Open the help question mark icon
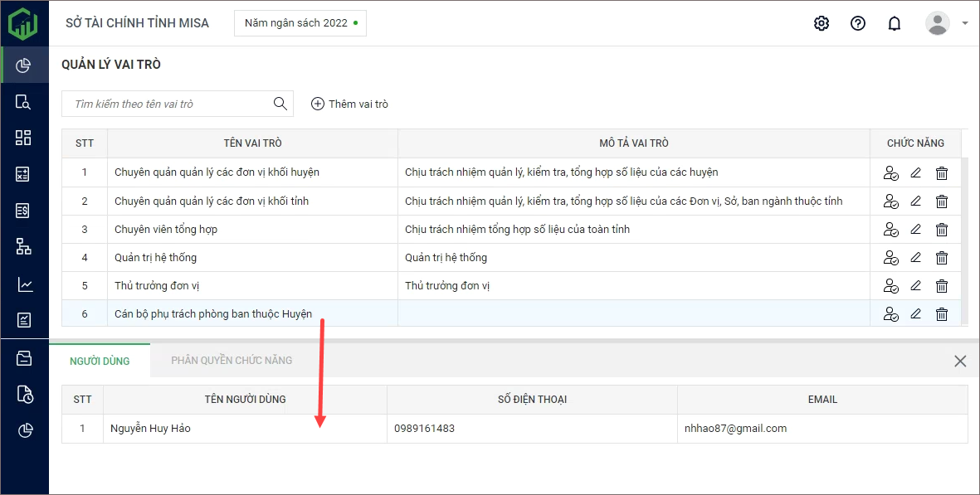 858,23
